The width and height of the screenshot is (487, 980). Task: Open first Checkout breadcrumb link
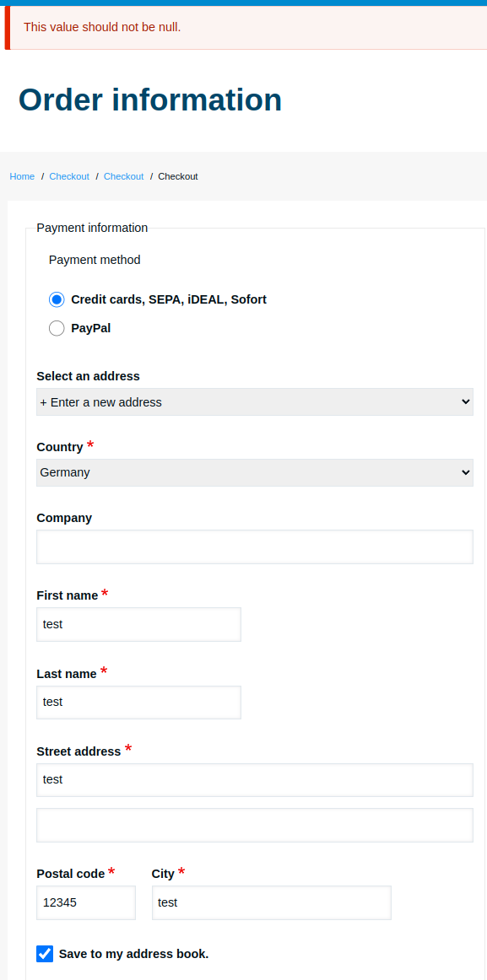click(x=69, y=176)
